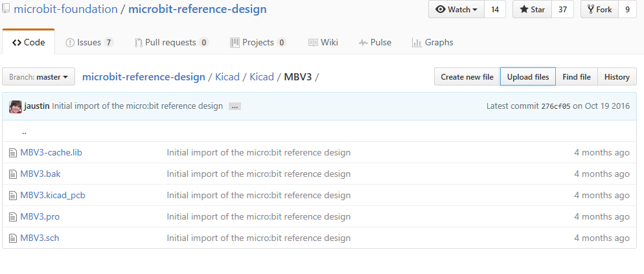Expand the commit message ellipsis
Image resolution: width=644 pixels, height=274 pixels.
[235, 106]
